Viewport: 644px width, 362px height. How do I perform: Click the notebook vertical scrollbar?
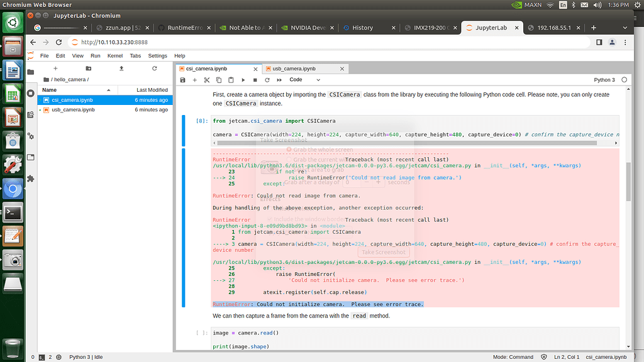(x=628, y=182)
